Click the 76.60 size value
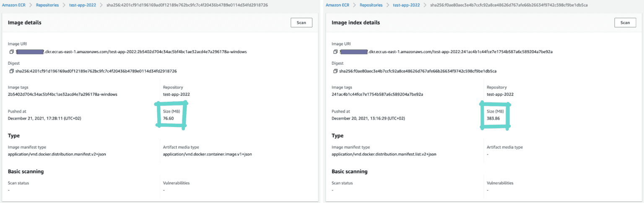 point(169,119)
